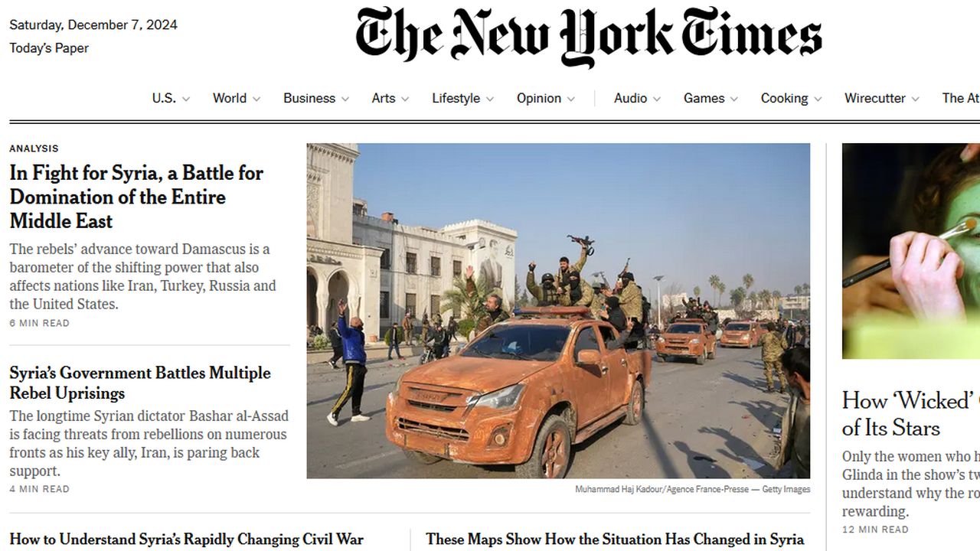The width and height of the screenshot is (980, 551).
Task: Click The New York Times logo
Action: [589, 36]
